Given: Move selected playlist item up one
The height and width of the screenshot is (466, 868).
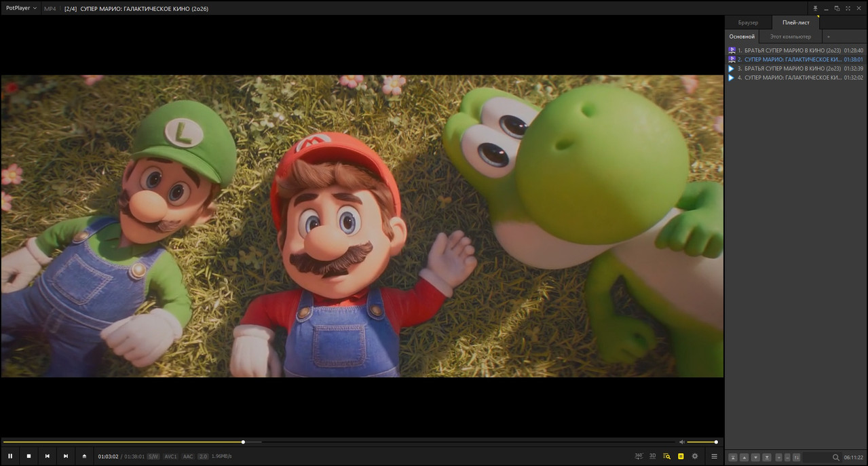Looking at the screenshot, I should coord(744,457).
